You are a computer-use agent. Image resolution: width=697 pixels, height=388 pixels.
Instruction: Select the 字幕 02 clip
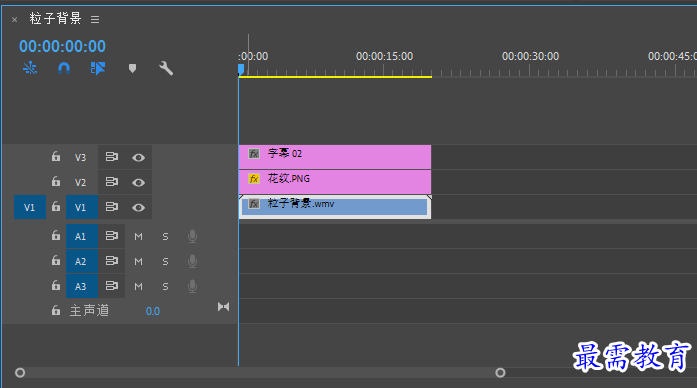(335, 157)
